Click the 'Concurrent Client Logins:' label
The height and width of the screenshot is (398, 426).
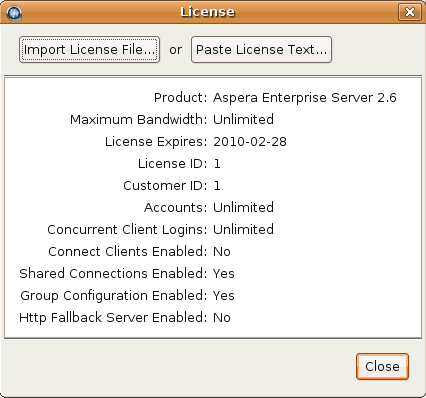127,230
